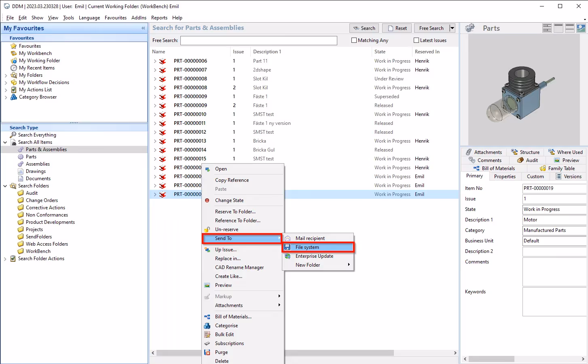Expand the PRT-00000006 row chevron
This screenshot has width=588, height=364.
[155, 61]
